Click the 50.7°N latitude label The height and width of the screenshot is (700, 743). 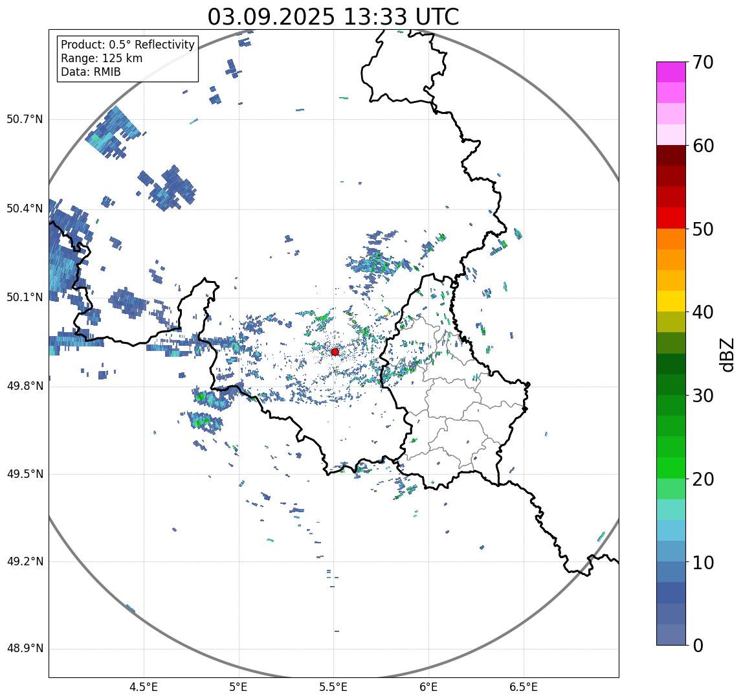[25, 119]
